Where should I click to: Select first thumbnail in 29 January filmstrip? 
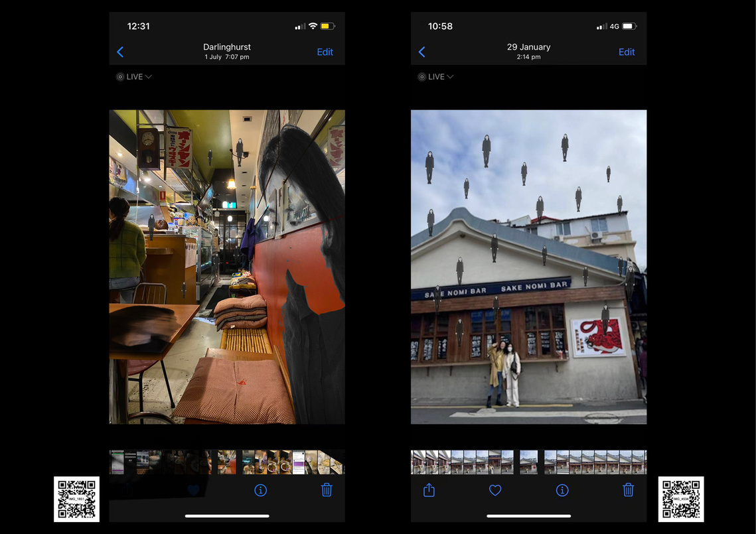point(419,462)
